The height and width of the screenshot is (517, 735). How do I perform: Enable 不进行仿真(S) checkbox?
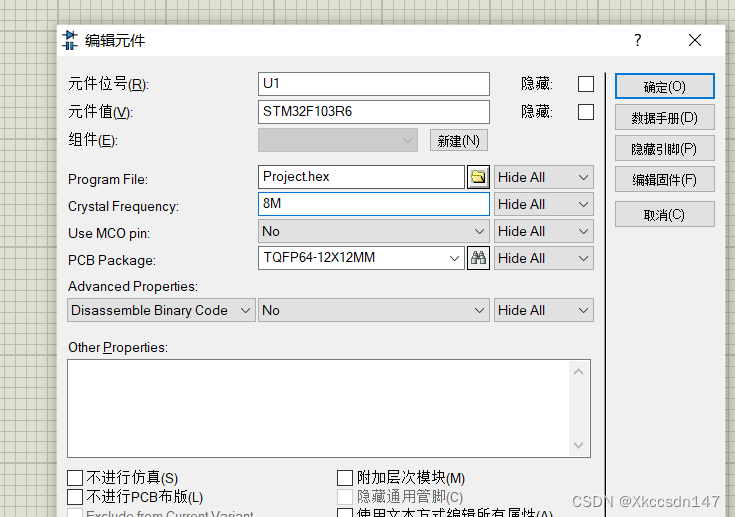coord(75,478)
